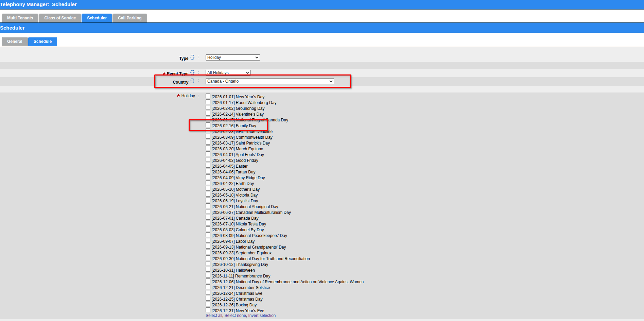Open the Type dropdown showing Holiday
Image resolution: width=644 pixels, height=321 pixels.
click(x=232, y=57)
